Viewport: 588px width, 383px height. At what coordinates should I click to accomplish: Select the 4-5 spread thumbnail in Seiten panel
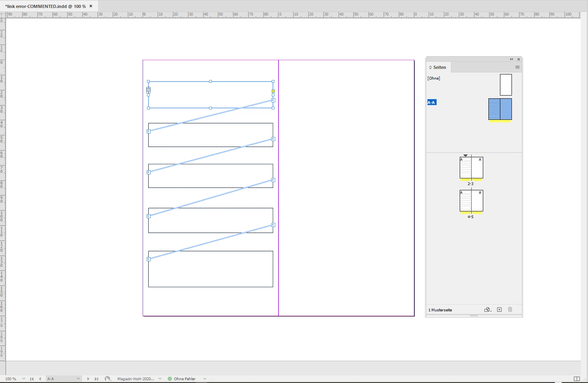[x=471, y=201]
